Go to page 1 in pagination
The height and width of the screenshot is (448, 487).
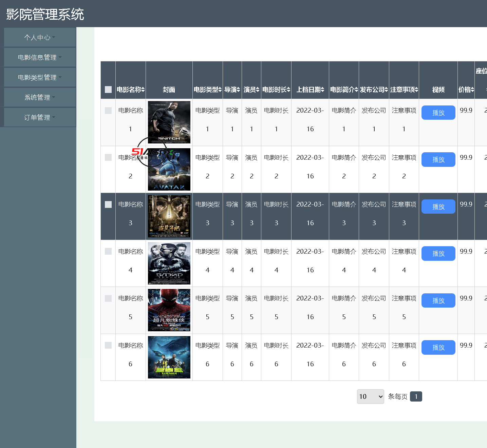[x=416, y=396]
